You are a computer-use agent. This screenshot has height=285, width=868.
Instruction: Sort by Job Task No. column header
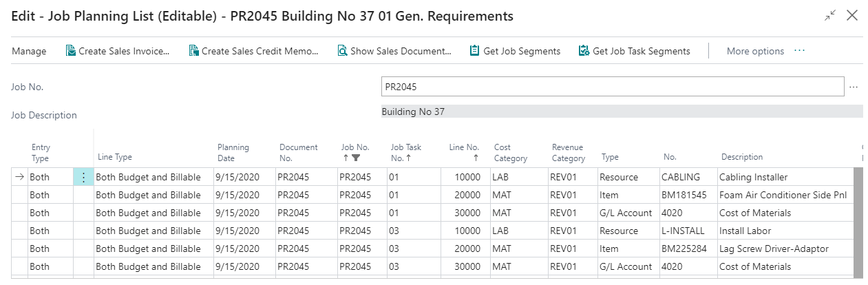click(406, 152)
